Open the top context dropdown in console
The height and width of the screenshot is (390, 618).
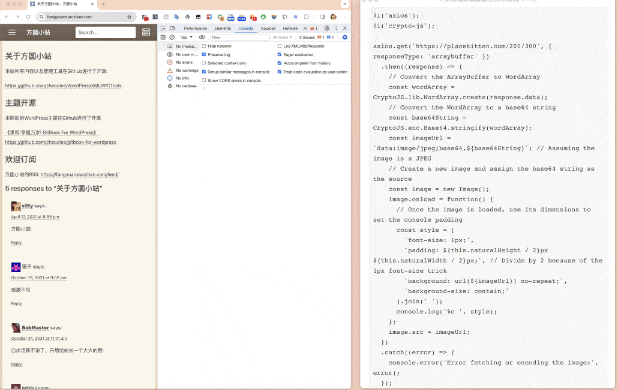[186, 37]
